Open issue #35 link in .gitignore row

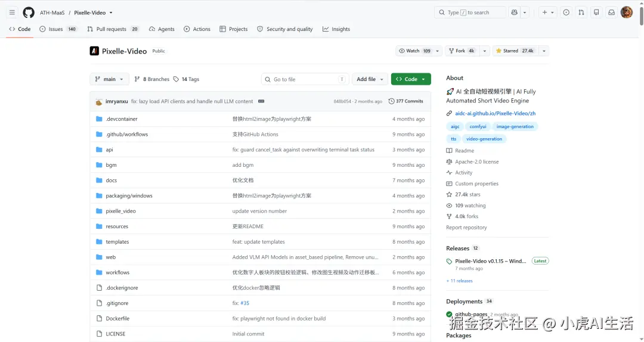[245, 303]
